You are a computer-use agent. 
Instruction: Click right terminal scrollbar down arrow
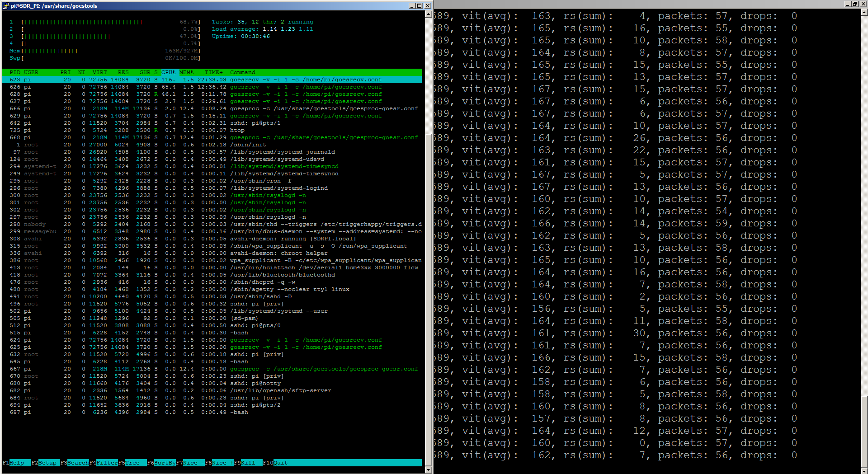(864, 470)
